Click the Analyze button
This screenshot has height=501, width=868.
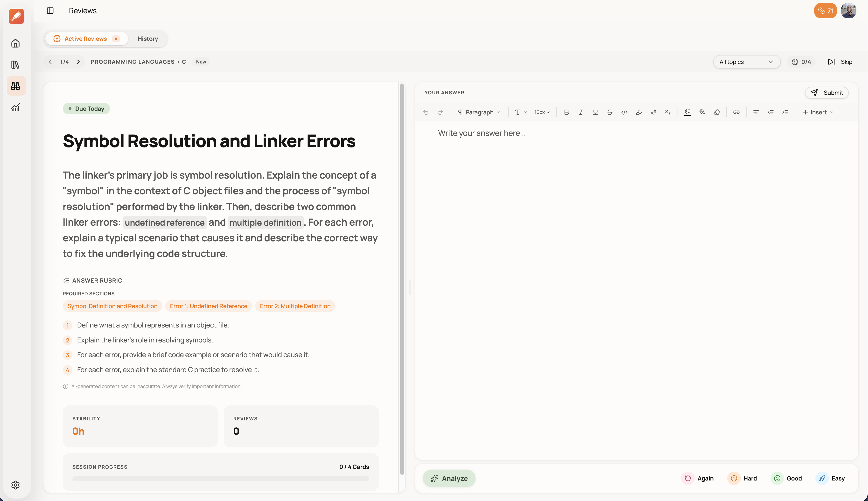click(449, 478)
